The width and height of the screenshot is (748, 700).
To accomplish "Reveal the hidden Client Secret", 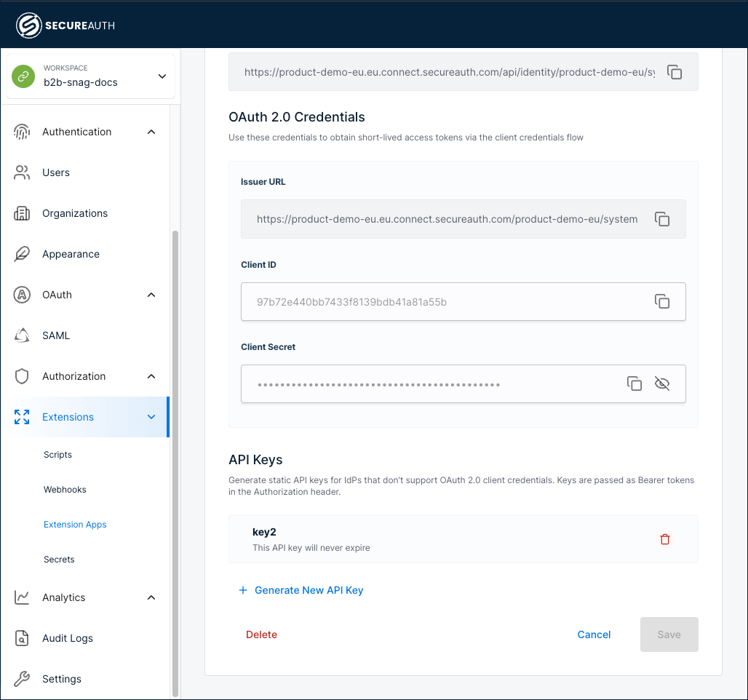I will tap(661, 383).
